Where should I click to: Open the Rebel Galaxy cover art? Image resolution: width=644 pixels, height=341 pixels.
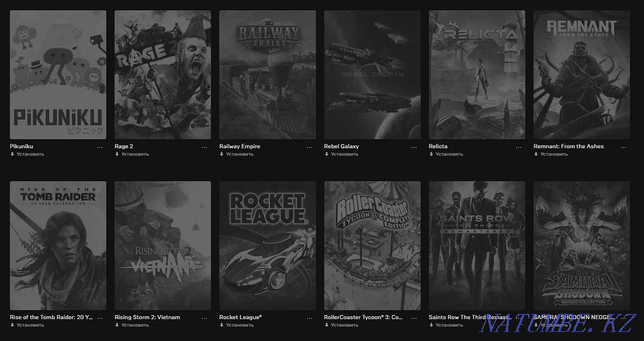372,75
